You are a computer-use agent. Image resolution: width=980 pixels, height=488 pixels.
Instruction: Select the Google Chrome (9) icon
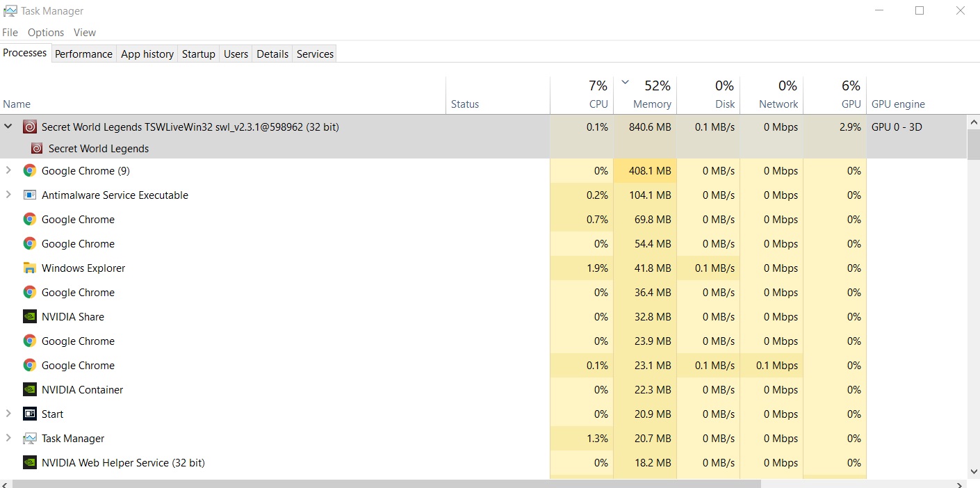click(x=29, y=171)
